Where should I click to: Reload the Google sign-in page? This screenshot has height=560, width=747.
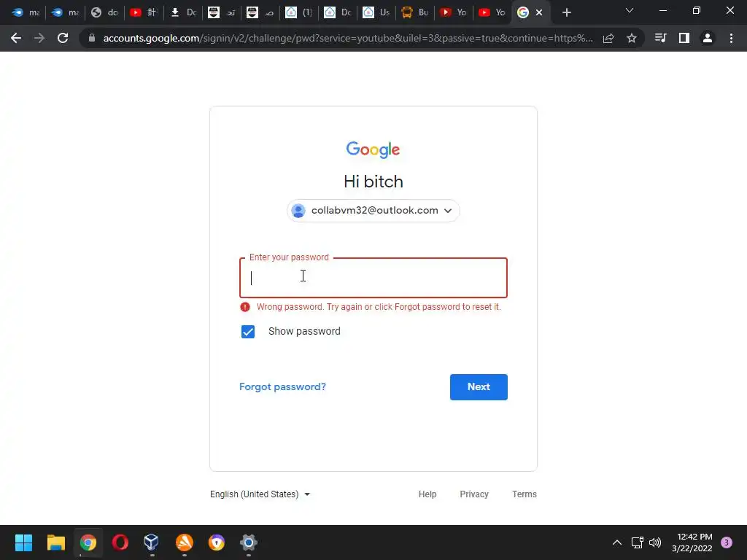(63, 38)
